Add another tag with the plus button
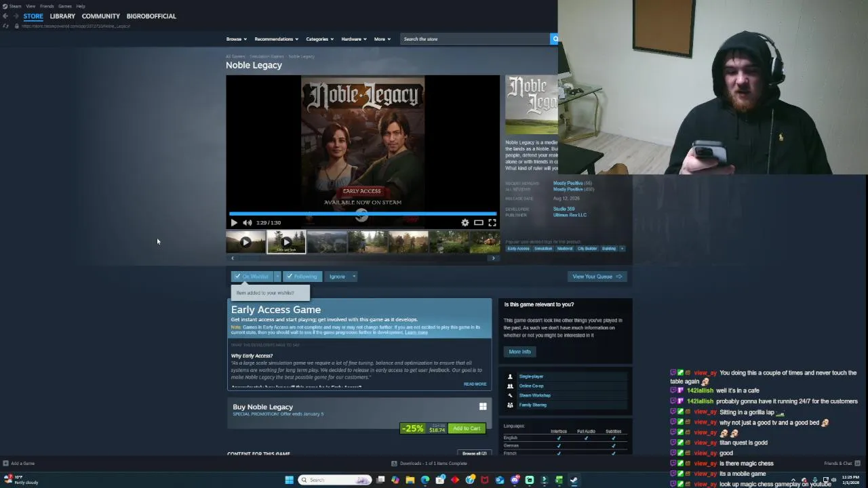Screen dimensions: 868x488 pyautogui.click(x=622, y=249)
